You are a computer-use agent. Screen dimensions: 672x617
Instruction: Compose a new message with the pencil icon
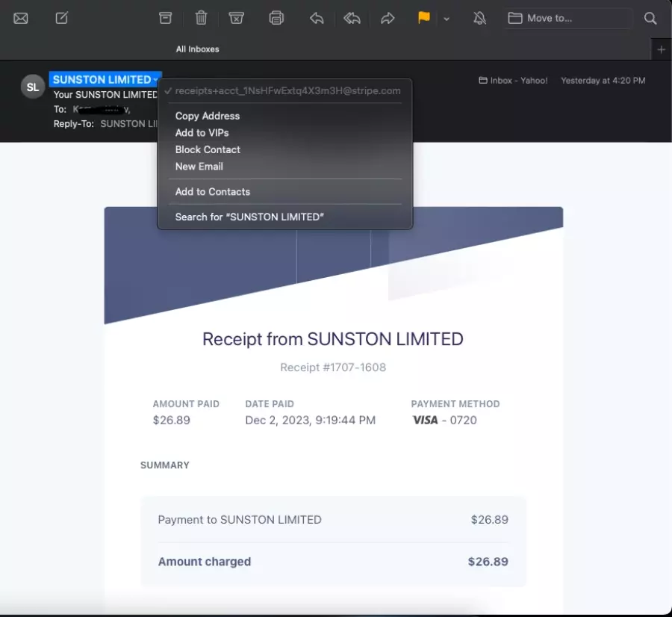pyautogui.click(x=62, y=18)
